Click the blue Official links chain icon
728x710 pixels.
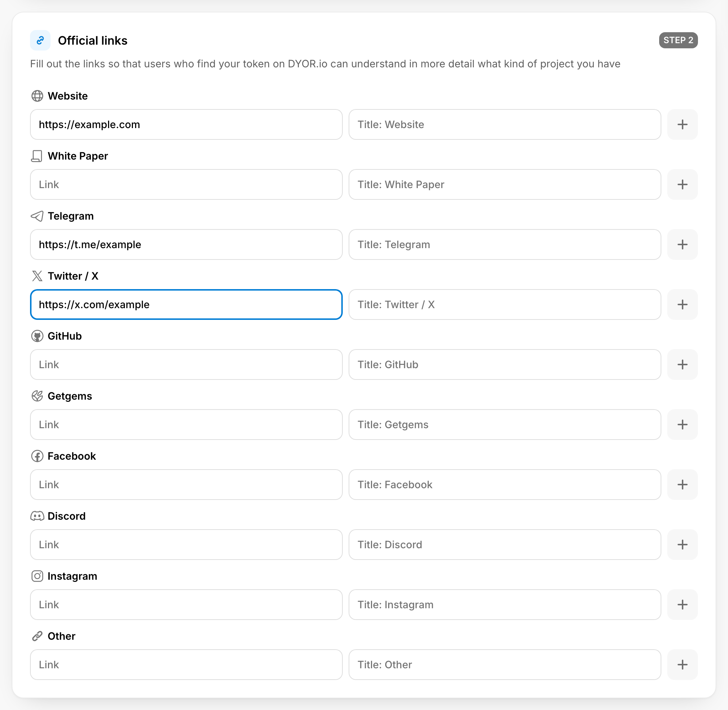40,40
